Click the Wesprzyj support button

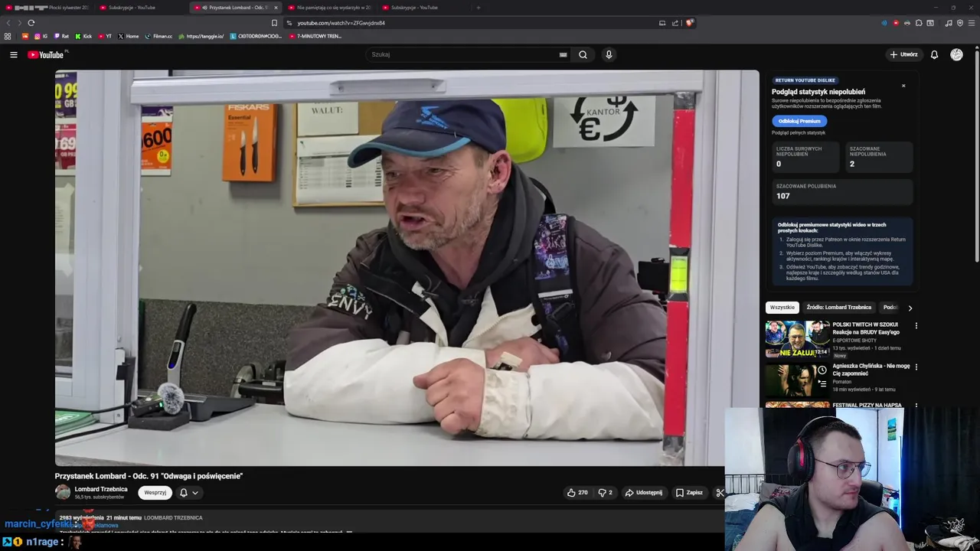[155, 493]
